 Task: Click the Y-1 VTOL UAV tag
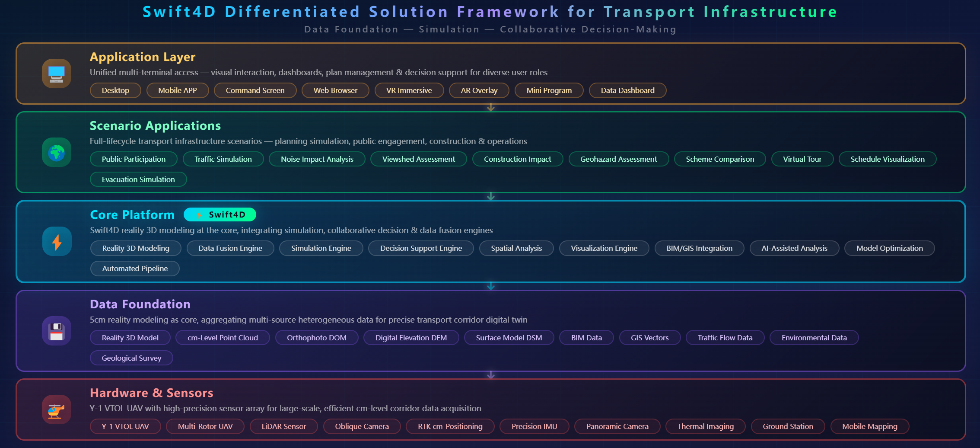[x=125, y=426]
